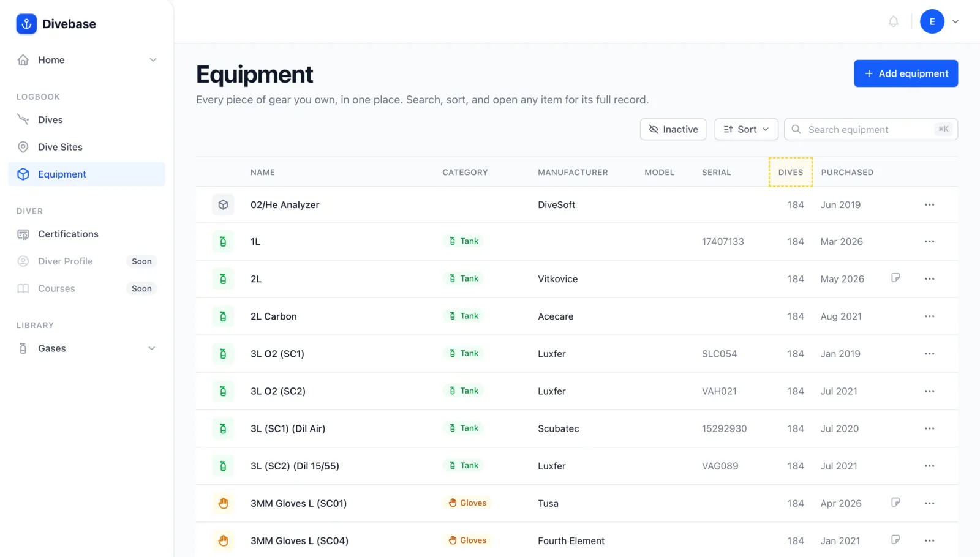Viewport: 980px width, 557px height.
Task: Click the Add equipment button
Action: coord(906,73)
